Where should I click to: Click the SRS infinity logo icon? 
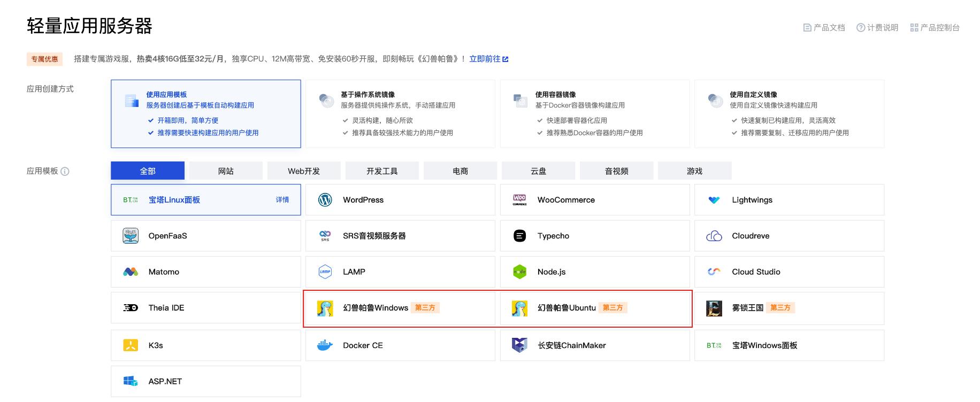tap(325, 236)
